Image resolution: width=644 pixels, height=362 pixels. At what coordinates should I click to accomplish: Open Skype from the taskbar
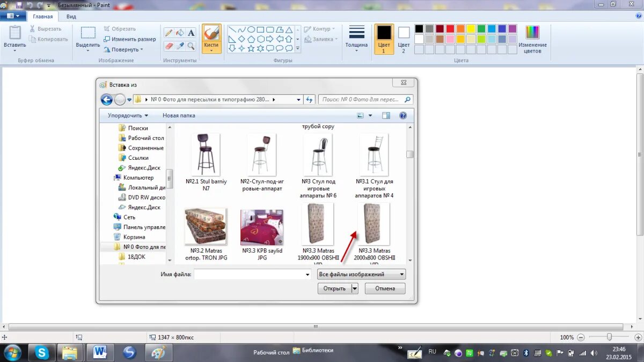pos(42,352)
